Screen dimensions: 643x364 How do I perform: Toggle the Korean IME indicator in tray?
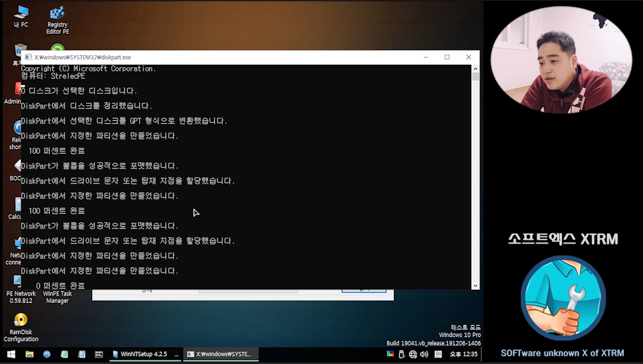pos(438,354)
